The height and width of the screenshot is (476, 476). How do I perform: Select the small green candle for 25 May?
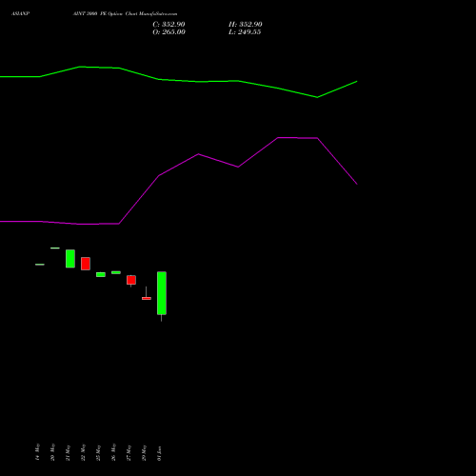pos(101,274)
